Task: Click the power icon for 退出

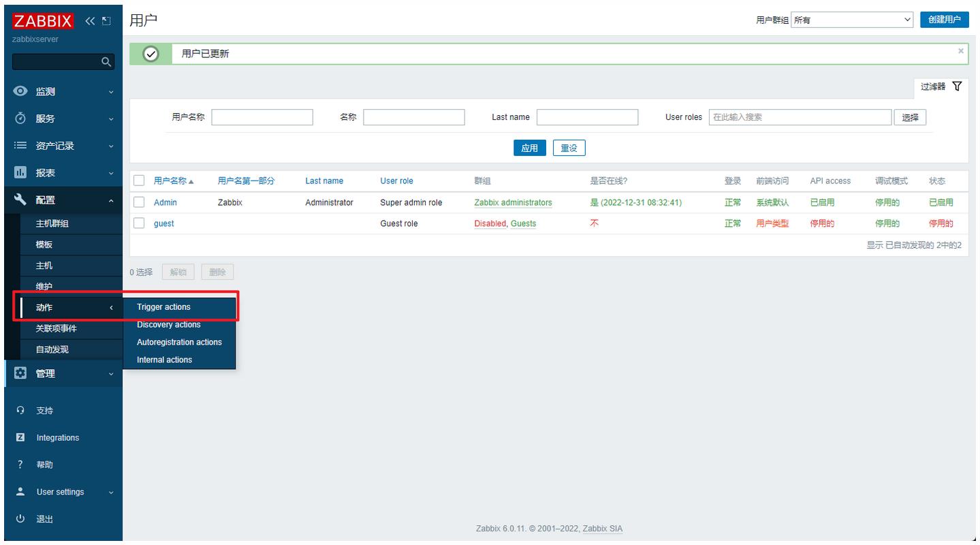Action: [20, 519]
